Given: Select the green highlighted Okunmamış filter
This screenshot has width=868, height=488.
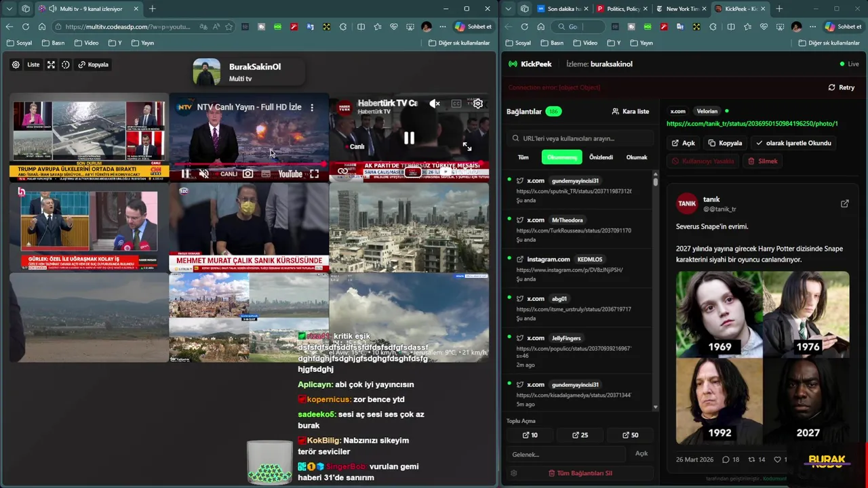Looking at the screenshot, I should click(561, 157).
